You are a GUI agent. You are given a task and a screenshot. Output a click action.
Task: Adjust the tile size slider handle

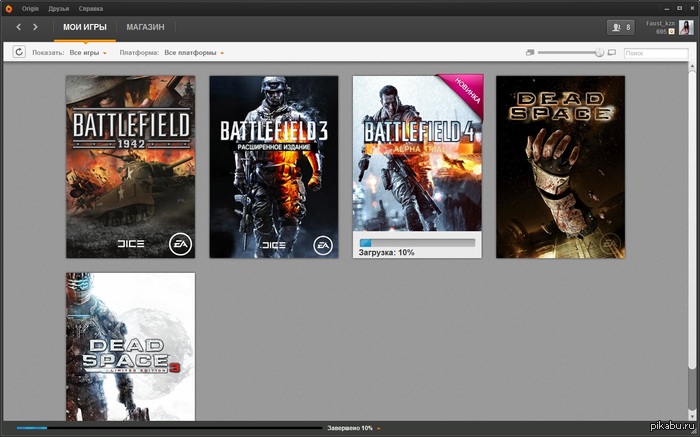tap(599, 53)
